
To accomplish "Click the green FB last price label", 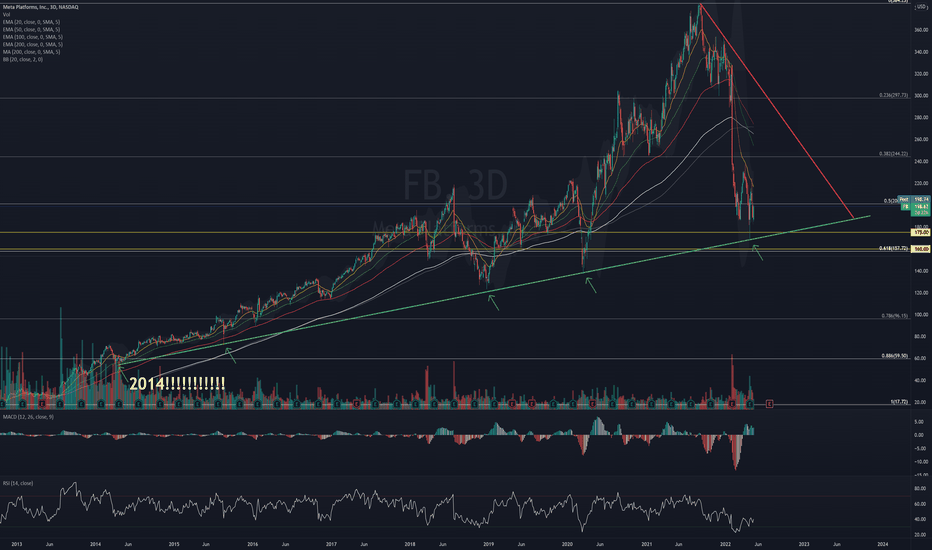I will pyautogui.click(x=914, y=206).
